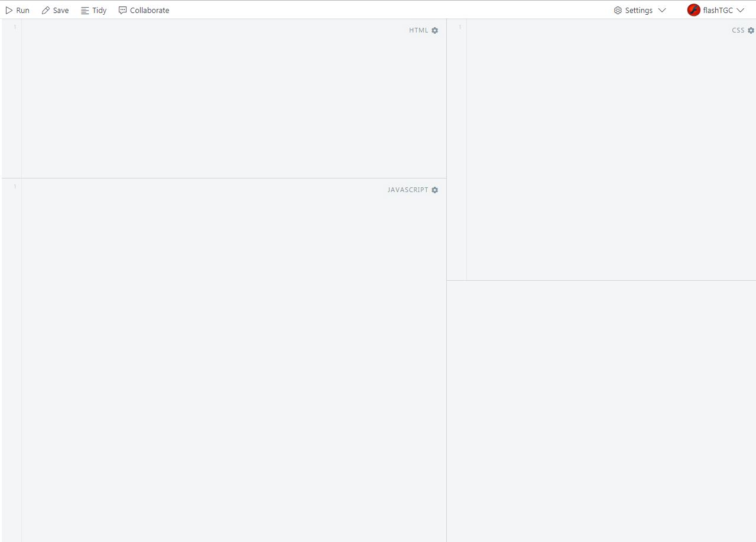Run the current fiddle
This screenshot has height=542, width=756.
[x=19, y=10]
